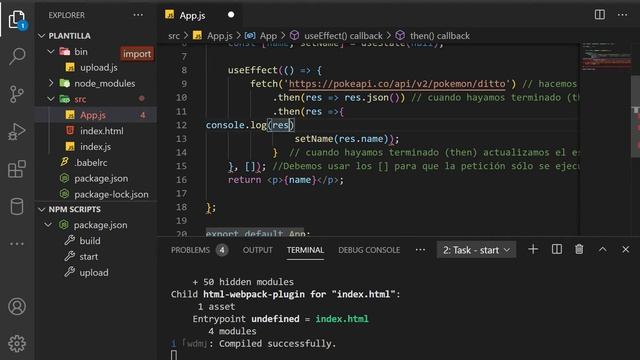Click the code minimap overview

click(x=607, y=57)
